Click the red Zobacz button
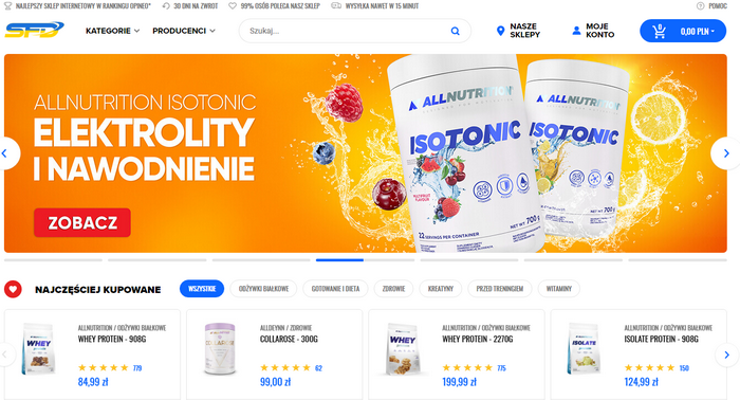This screenshot has width=740, height=400. (x=82, y=223)
